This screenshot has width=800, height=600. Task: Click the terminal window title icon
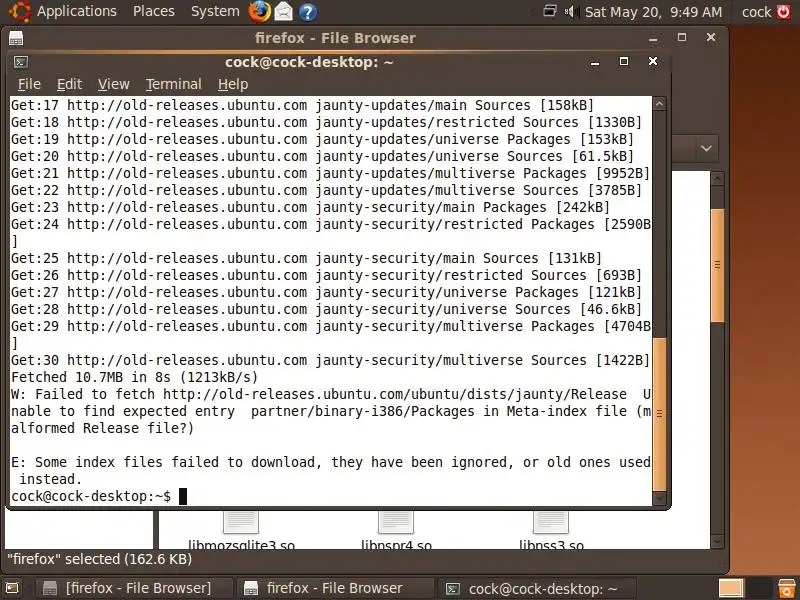coord(20,62)
